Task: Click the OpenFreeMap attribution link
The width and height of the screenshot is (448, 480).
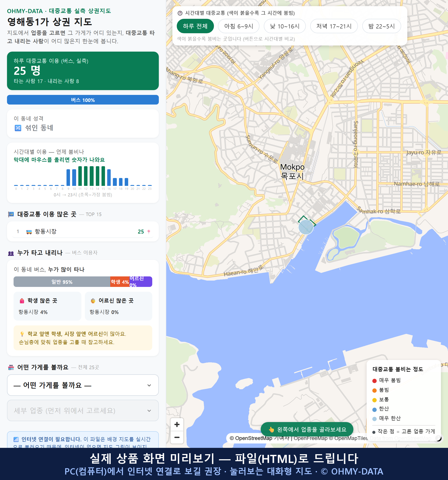Action: pos(311,438)
